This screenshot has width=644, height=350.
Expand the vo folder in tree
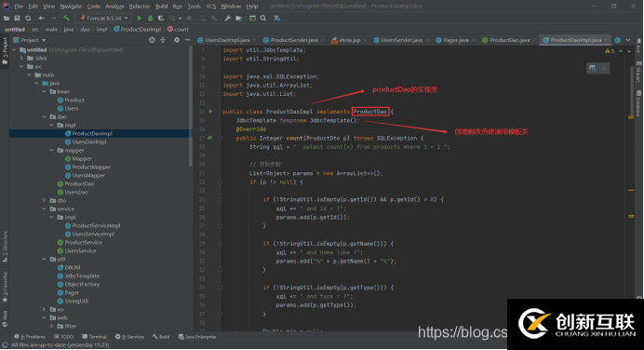[x=45, y=309]
